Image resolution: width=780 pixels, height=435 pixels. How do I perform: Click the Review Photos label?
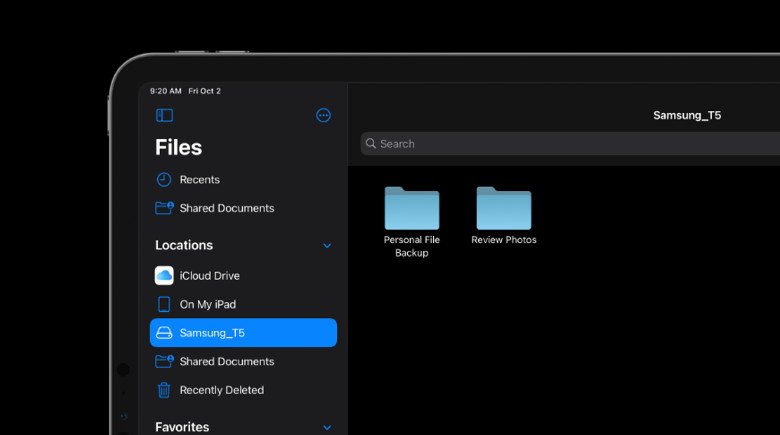coord(504,240)
